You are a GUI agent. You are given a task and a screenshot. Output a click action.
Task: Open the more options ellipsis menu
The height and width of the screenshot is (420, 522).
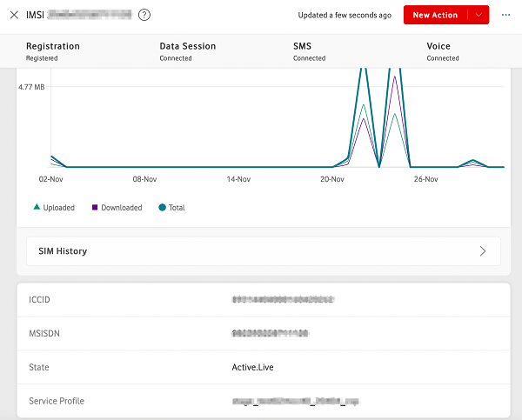tap(505, 15)
